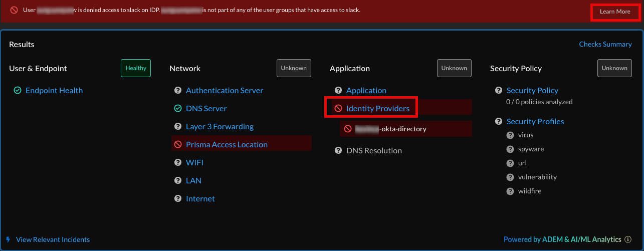
Task: Open the WIFI network check
Action: (194, 163)
